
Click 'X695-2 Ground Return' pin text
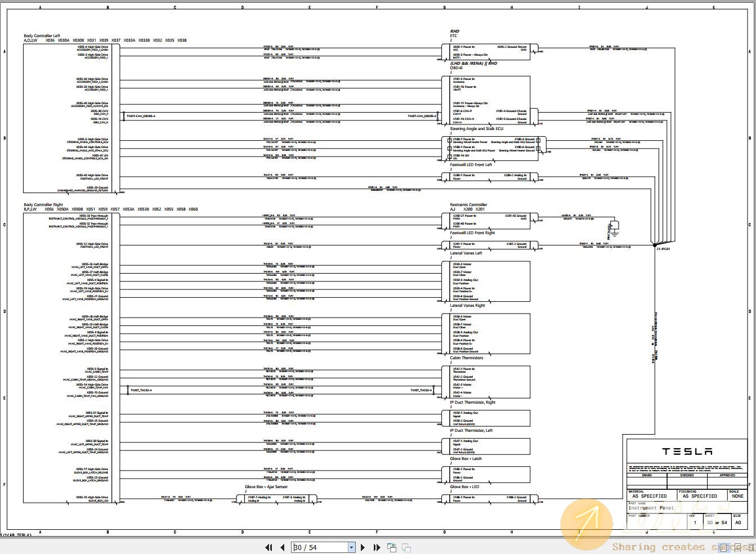point(512,47)
